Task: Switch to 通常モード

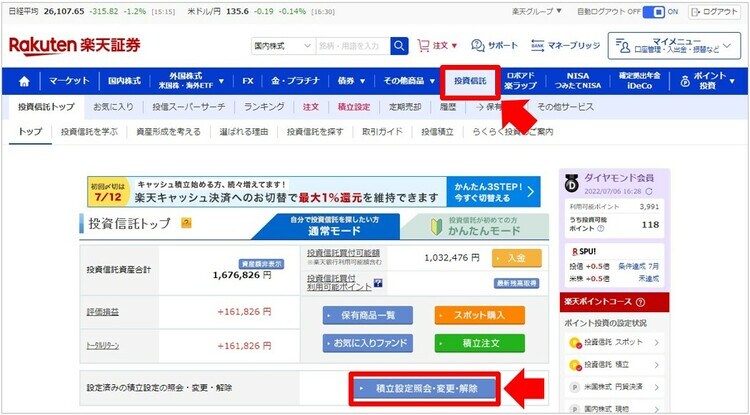Action: click(328, 227)
